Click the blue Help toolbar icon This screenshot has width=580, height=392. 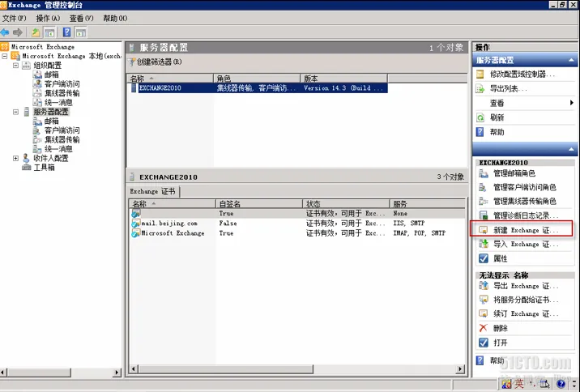point(67,32)
